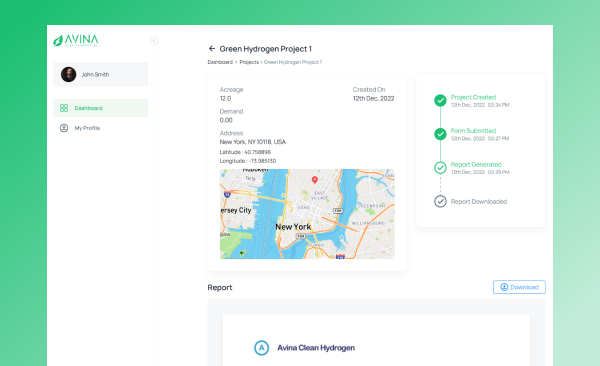600x366 pixels.
Task: Click the Report Generated step label
Action: coord(476,165)
